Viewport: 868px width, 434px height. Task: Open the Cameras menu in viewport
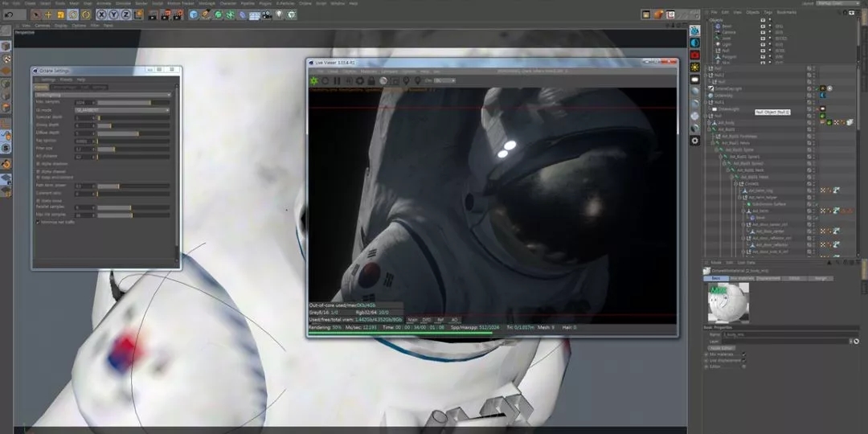(43, 26)
